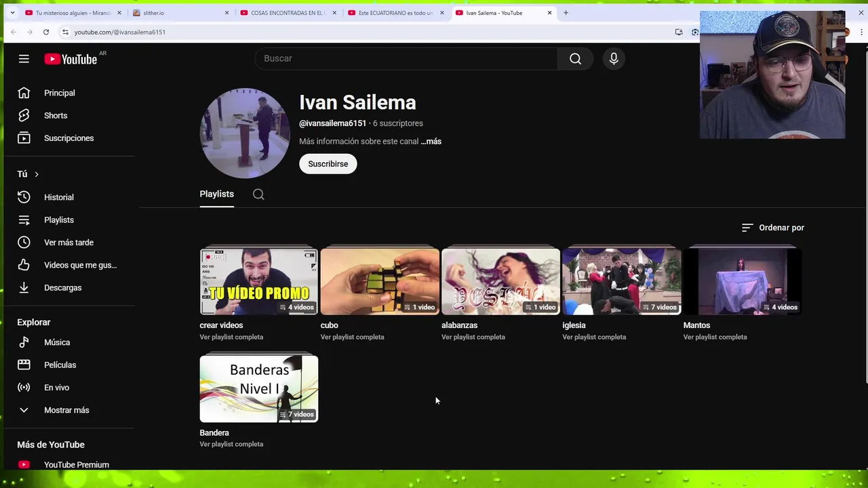This screenshot has height=488, width=868.
Task: Close the slither.io tab
Action: click(x=226, y=13)
